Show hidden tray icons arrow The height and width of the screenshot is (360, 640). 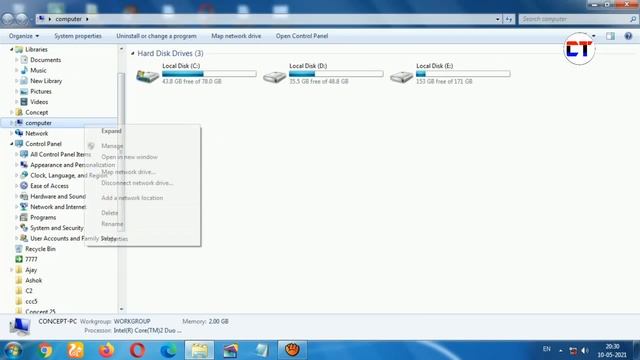click(x=560, y=350)
